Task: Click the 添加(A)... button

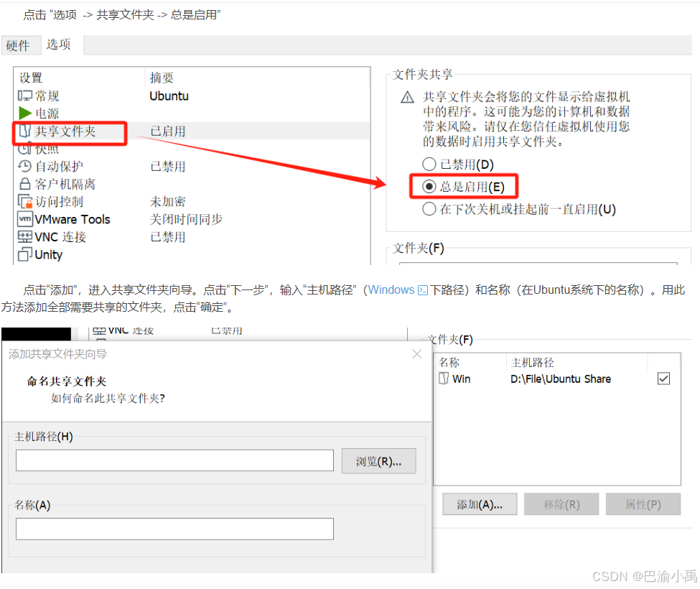Action: click(480, 504)
